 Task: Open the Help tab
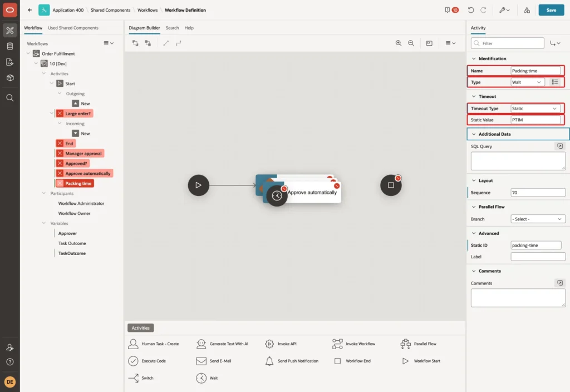click(x=189, y=28)
